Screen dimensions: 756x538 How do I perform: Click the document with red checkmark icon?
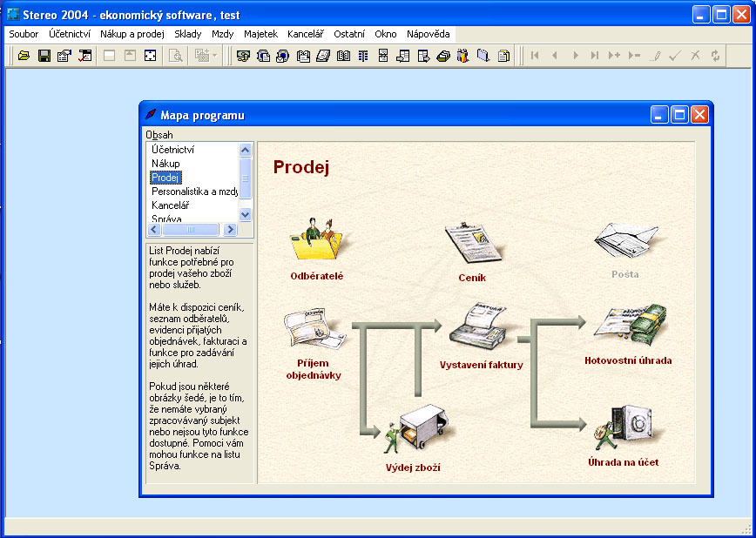coord(84,56)
